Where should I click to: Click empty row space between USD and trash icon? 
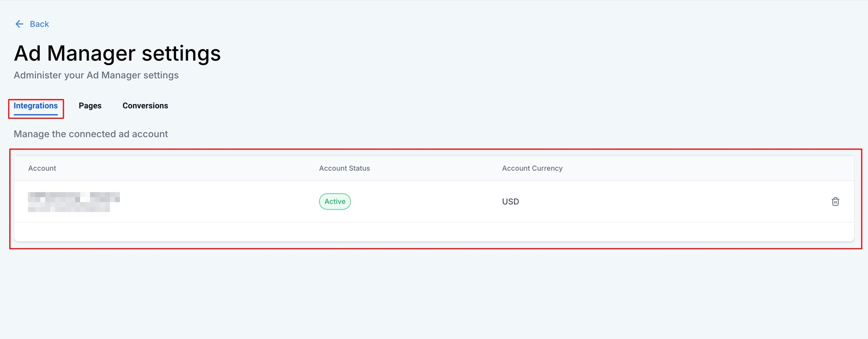coord(672,202)
